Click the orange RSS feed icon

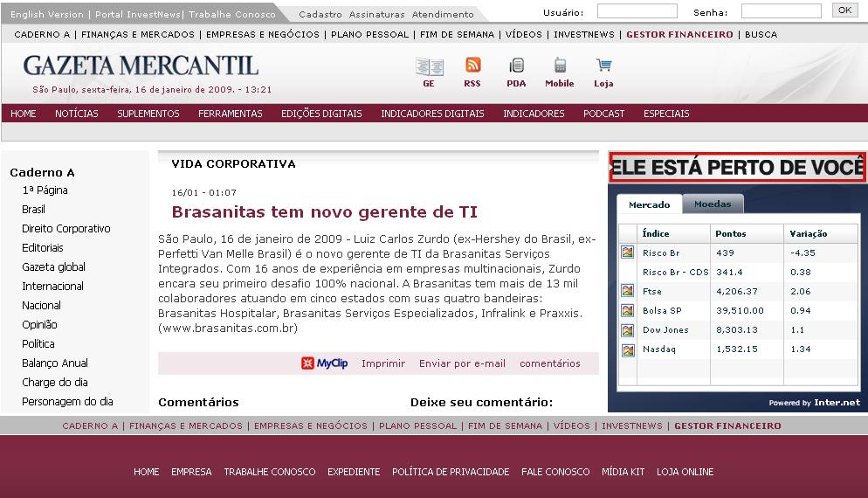[472, 66]
